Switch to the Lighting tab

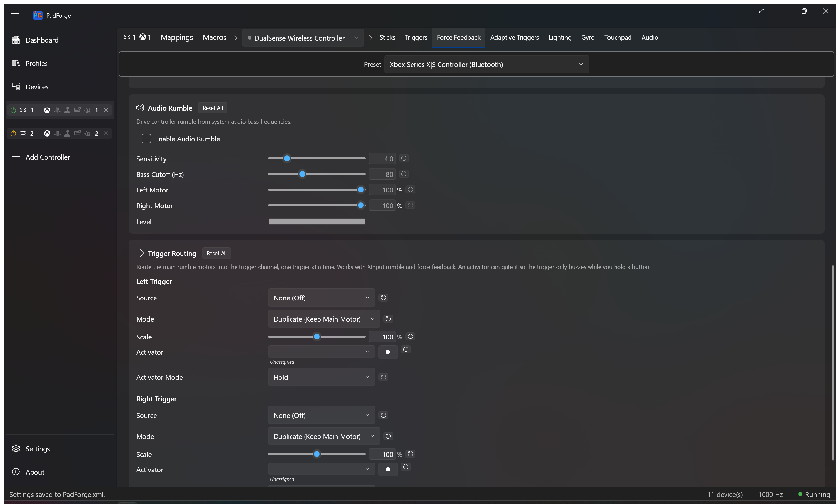pos(560,37)
